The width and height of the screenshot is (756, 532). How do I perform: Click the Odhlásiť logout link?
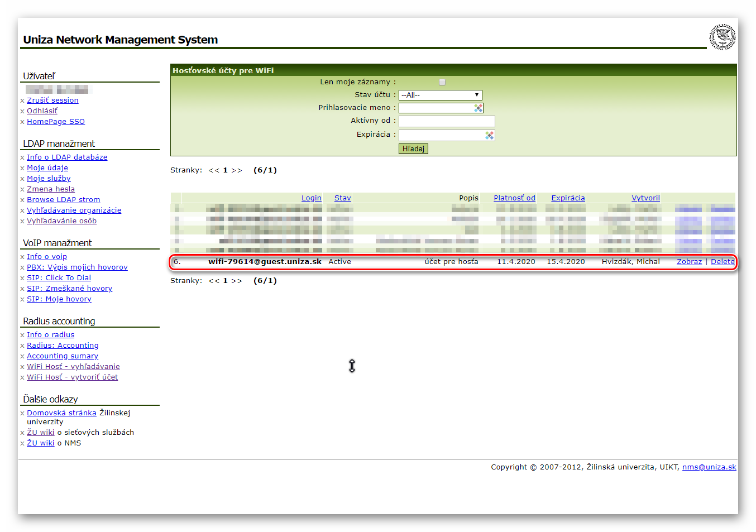pos(42,111)
